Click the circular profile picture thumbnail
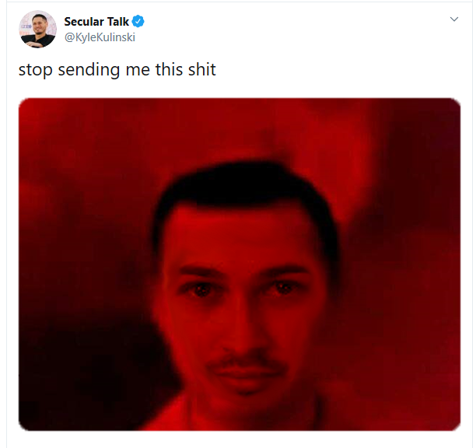 coord(37,29)
